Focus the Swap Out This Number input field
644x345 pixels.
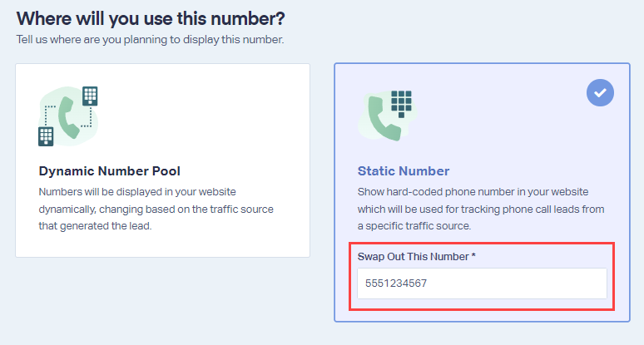tap(482, 283)
